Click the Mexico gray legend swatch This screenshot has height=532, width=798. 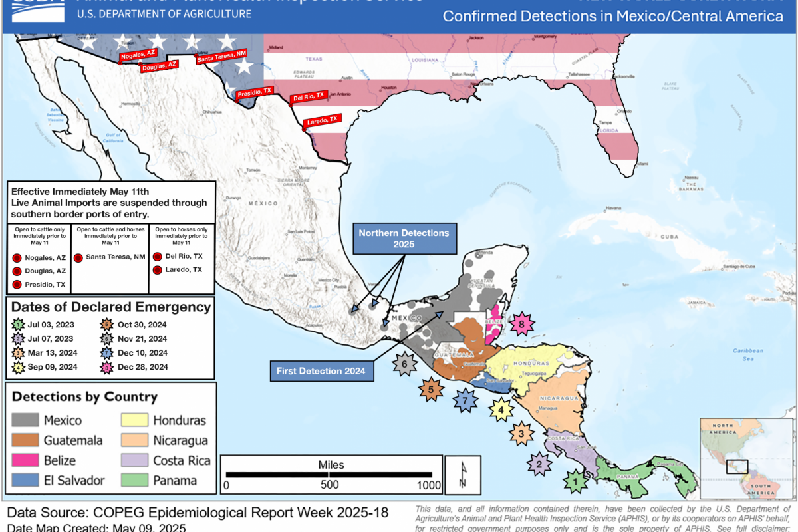(25, 420)
